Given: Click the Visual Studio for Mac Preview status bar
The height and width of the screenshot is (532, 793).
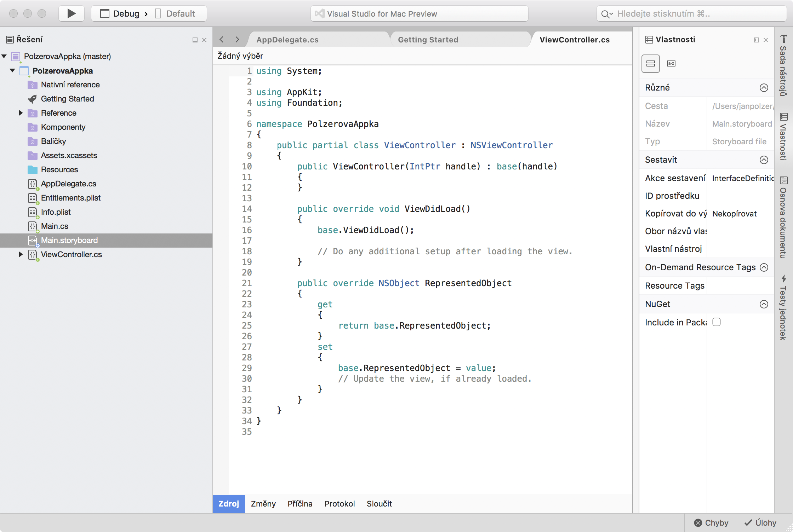Looking at the screenshot, I should [419, 13].
